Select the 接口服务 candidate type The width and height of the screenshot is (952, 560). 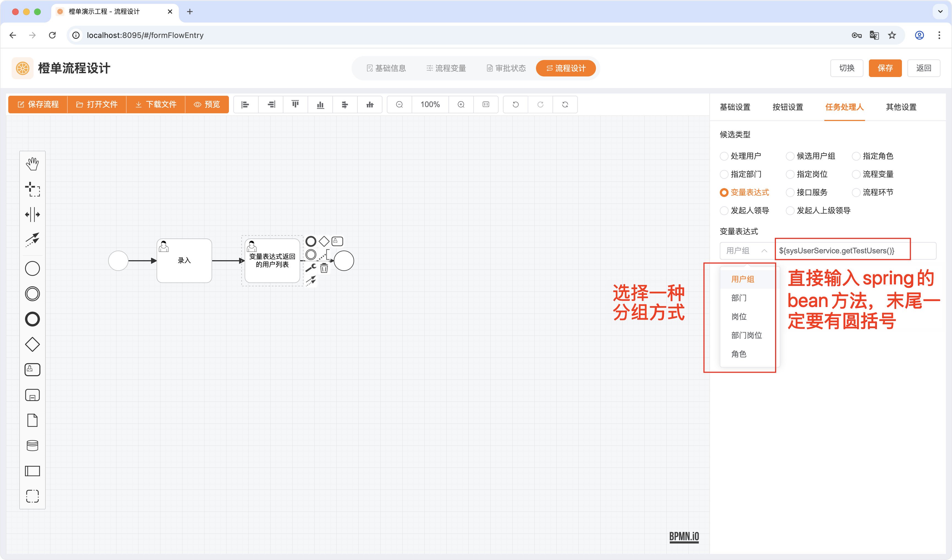tap(790, 193)
